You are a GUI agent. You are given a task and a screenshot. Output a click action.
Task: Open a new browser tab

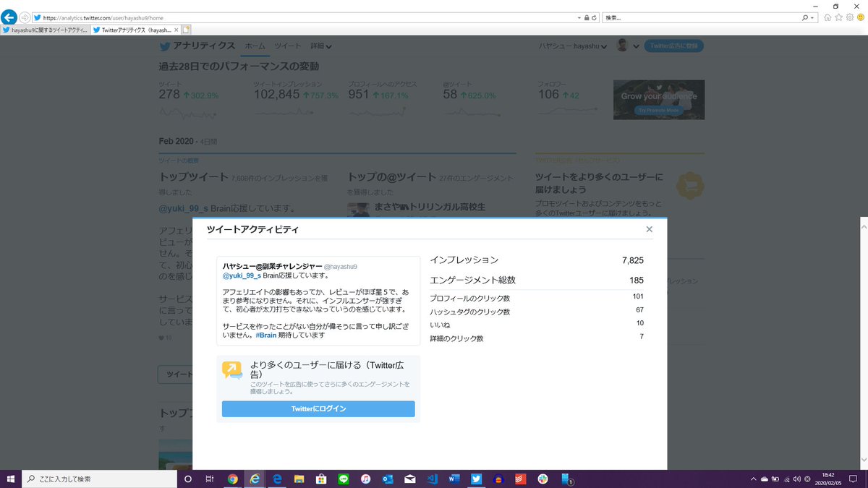click(x=187, y=30)
